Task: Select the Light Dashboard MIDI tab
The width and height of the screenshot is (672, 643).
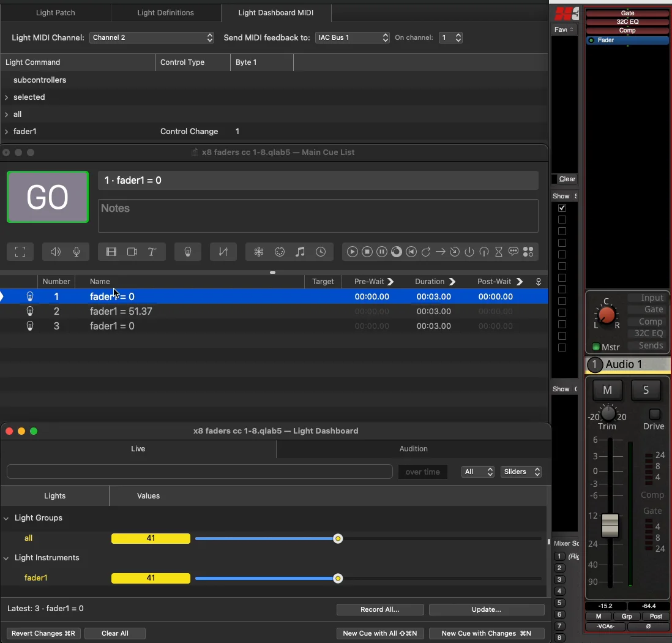Action: coord(275,12)
